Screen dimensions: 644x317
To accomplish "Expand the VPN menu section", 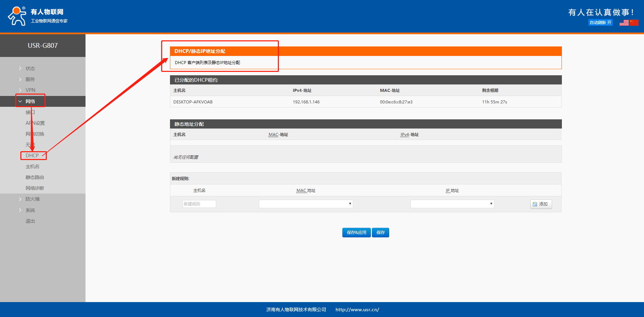I will click(30, 90).
